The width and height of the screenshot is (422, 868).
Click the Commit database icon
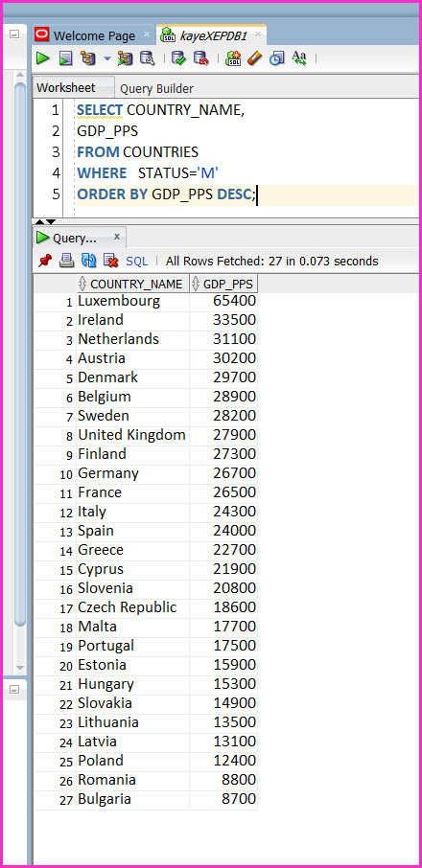178,57
